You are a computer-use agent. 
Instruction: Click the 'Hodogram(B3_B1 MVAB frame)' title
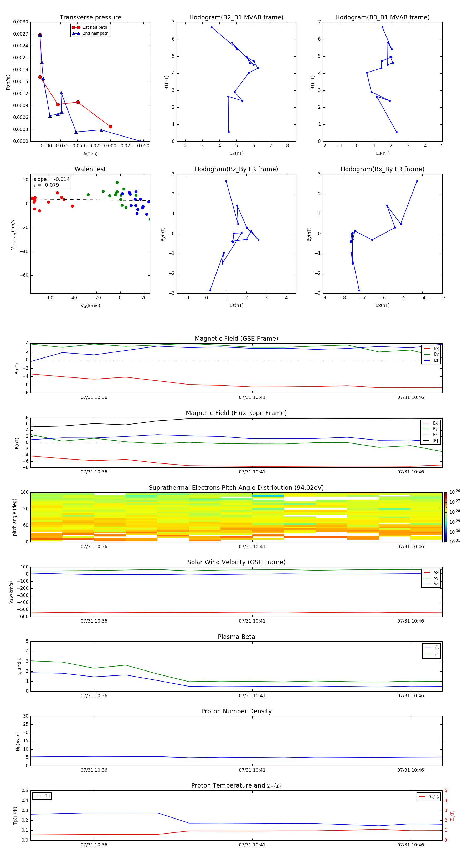point(382,17)
